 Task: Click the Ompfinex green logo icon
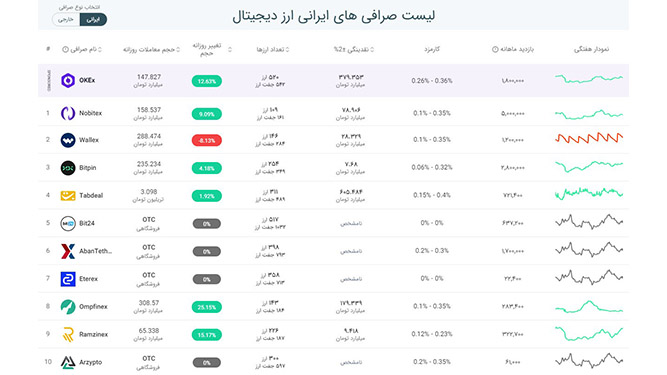pyautogui.click(x=68, y=307)
